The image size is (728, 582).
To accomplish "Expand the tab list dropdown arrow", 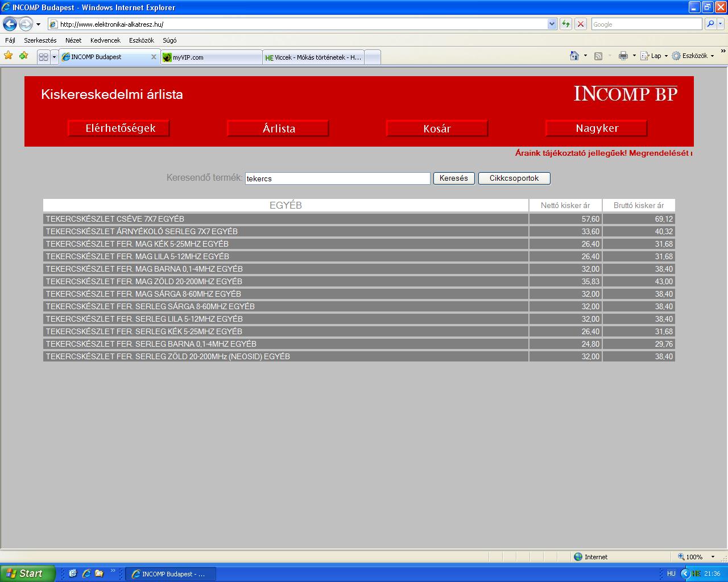I will click(x=54, y=57).
